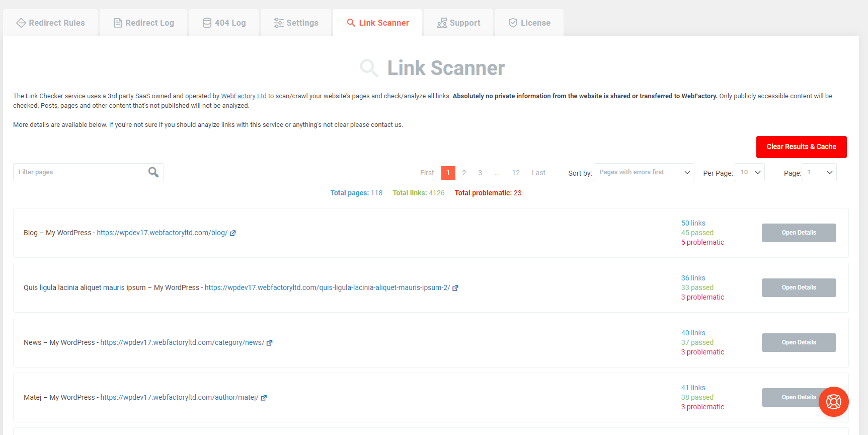
Task: Click external link icon beside Matej author URL
Action: 264,398
